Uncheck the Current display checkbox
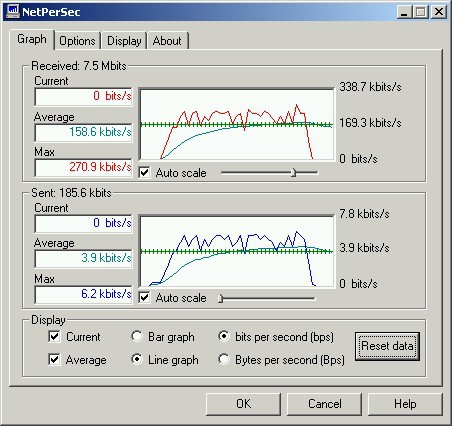 tap(54, 337)
